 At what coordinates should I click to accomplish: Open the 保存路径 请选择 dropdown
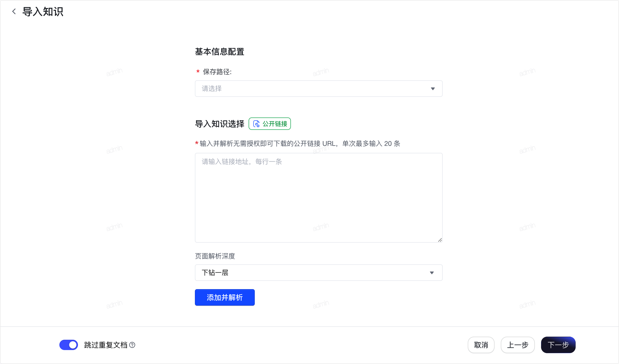319,89
